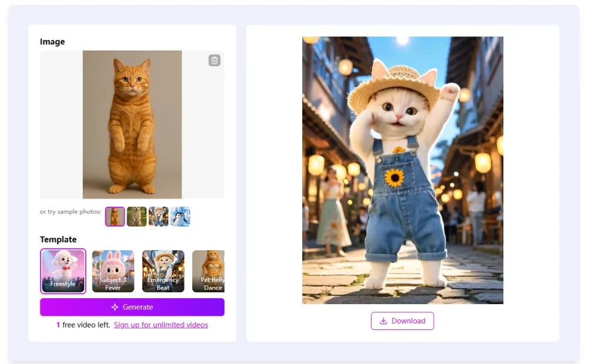The width and height of the screenshot is (602, 364).
Task: Open Sign up for unlimited videos link
Action: coord(161,325)
